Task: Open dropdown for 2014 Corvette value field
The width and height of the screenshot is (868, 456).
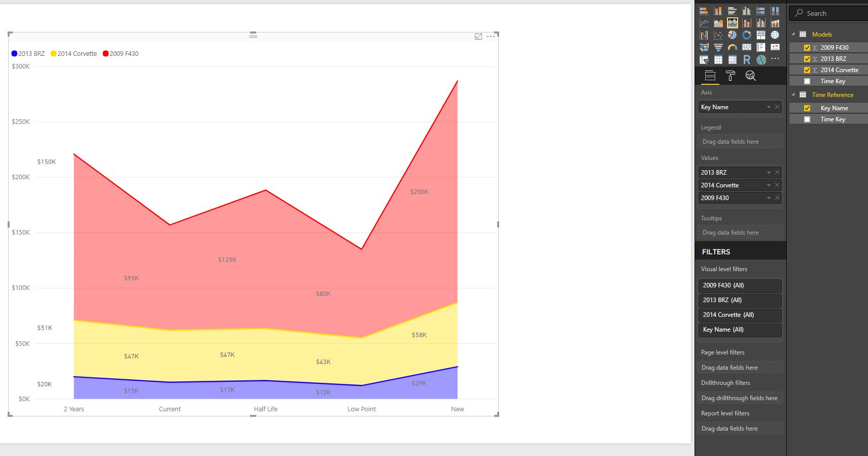Action: point(769,185)
